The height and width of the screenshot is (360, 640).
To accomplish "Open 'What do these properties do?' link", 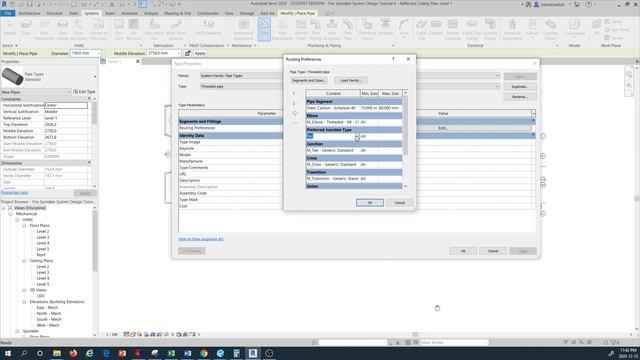I will point(201,239).
